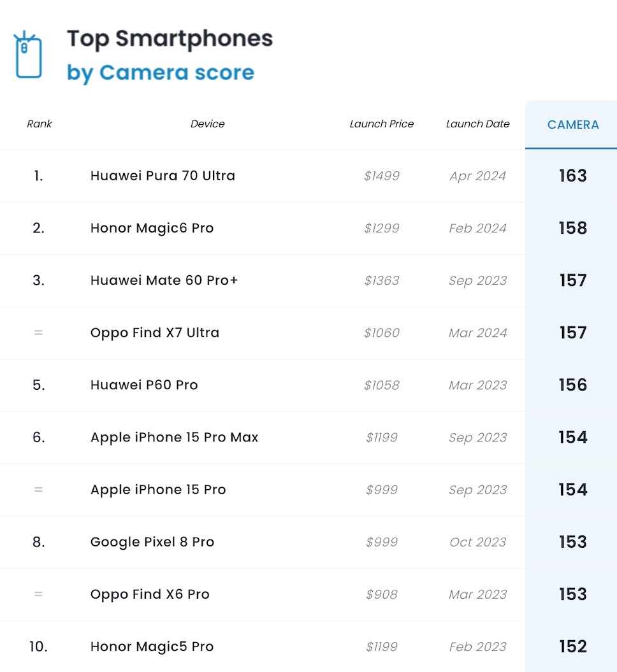Open Apple iPhone 15 Pro Max page
The width and height of the screenshot is (617, 672).
point(174,437)
